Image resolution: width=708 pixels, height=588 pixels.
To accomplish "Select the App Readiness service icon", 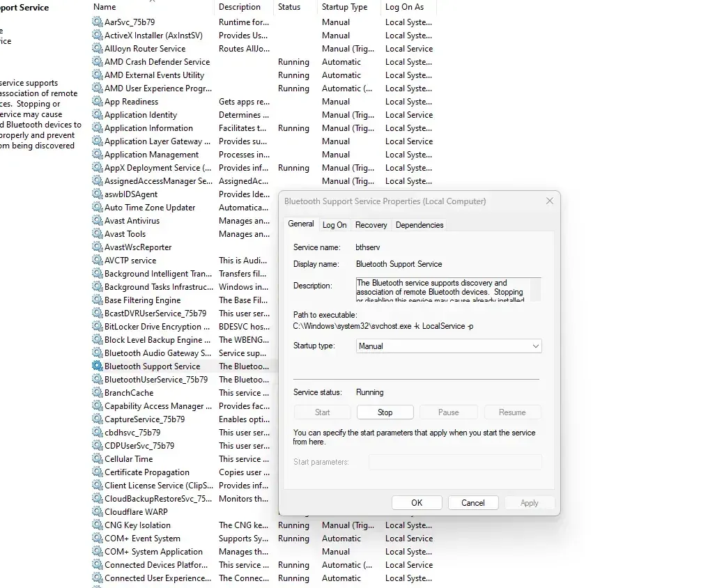I will click(97, 102).
